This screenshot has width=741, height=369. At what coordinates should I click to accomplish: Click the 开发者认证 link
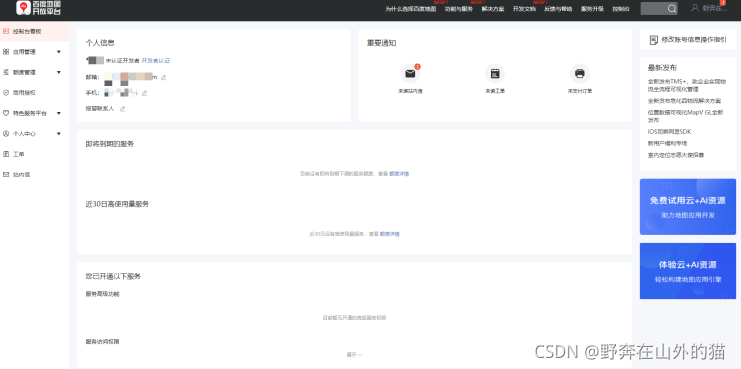155,61
